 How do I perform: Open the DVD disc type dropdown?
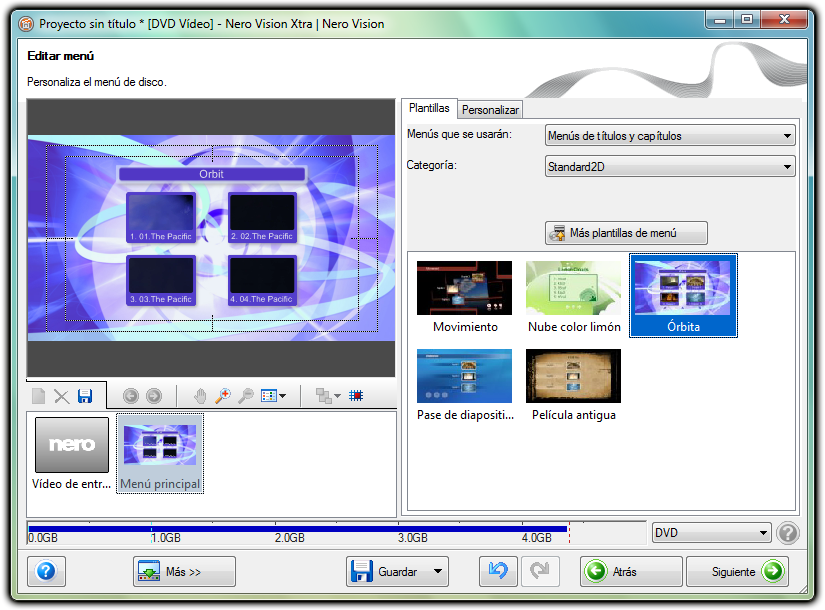pos(711,533)
